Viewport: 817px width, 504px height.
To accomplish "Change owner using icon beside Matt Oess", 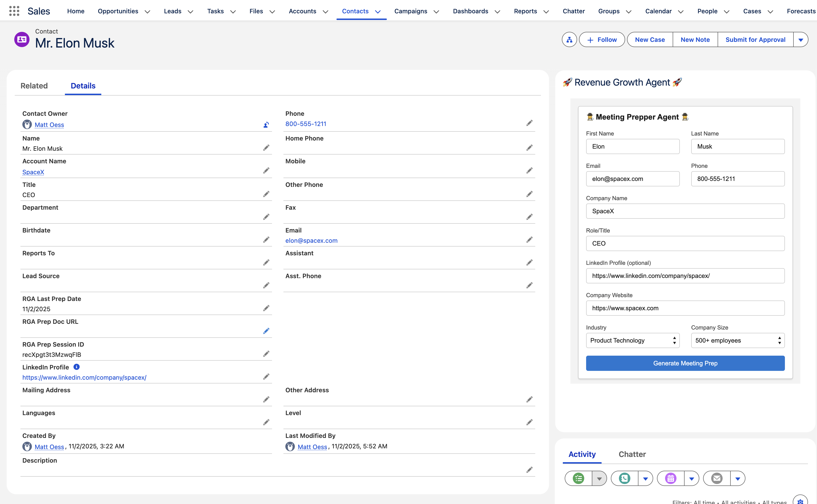I will pos(266,125).
